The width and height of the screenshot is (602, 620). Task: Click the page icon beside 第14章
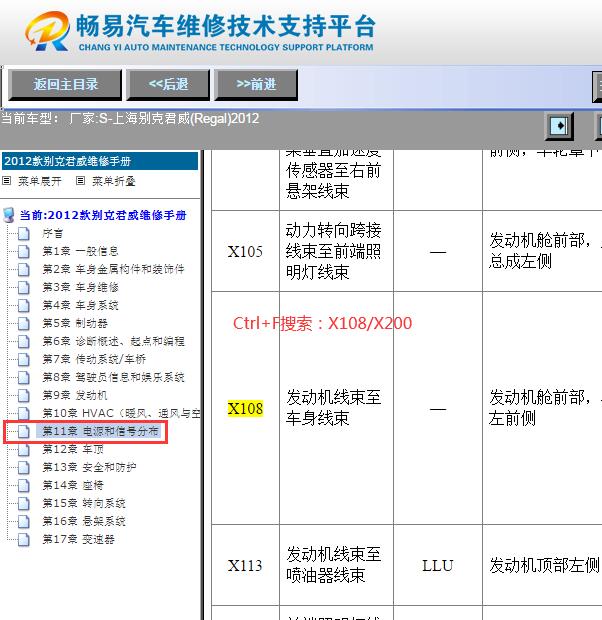(x=24, y=485)
